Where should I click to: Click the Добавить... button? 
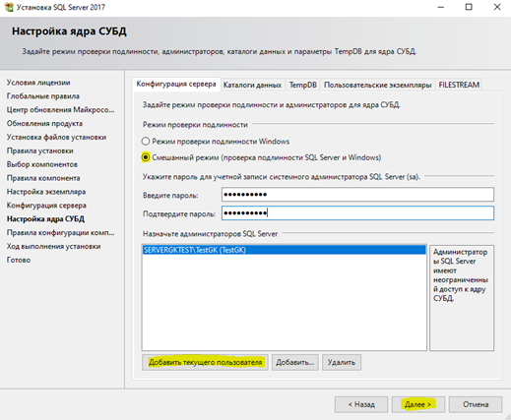[295, 362]
